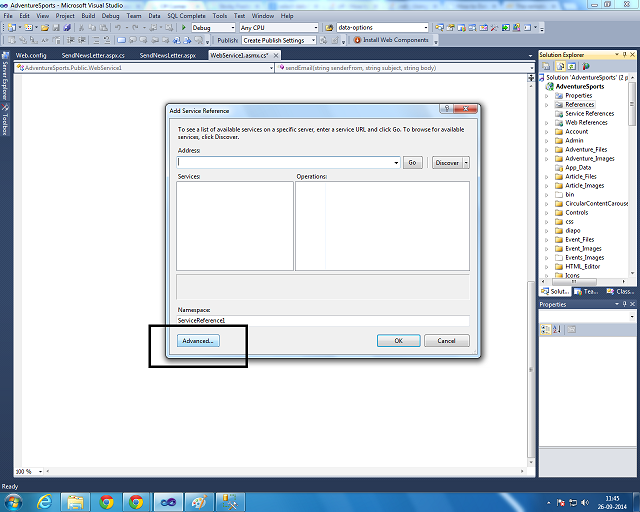The image size is (640, 512).
Task: Click Solution Explorer horizontal scrollbar thumb
Action: coord(574,281)
